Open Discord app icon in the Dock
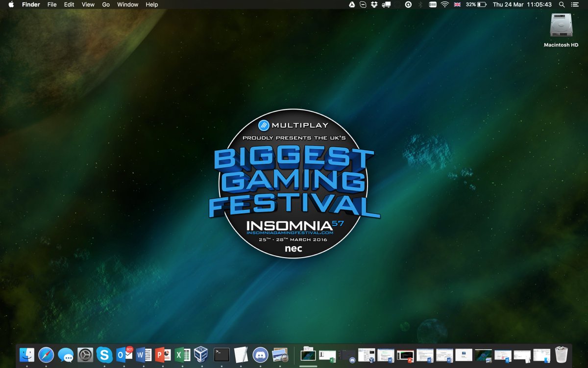This screenshot has height=368, width=588. [260, 354]
